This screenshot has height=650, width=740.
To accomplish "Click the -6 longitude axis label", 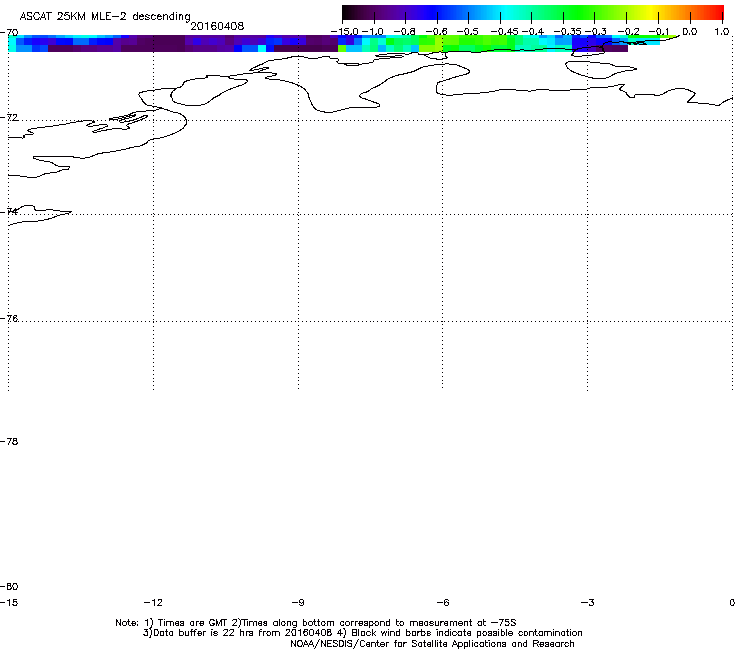I will pos(443,603).
